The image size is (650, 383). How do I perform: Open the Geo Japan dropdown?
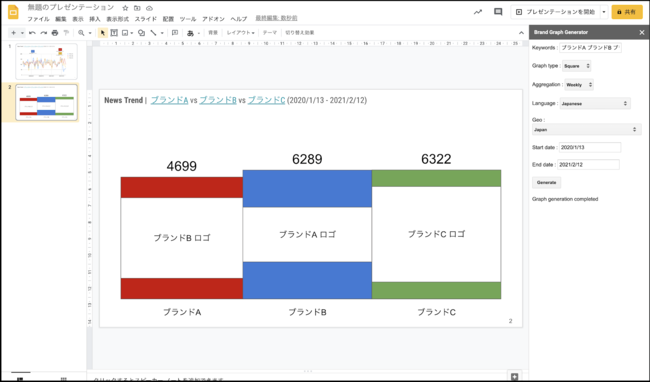pos(587,130)
